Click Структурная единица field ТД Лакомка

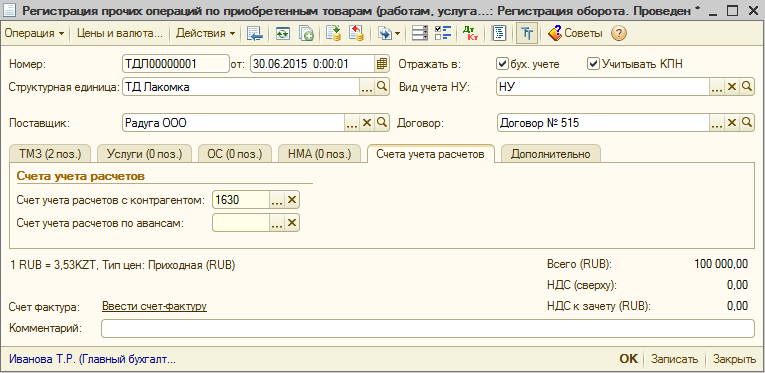click(x=241, y=87)
